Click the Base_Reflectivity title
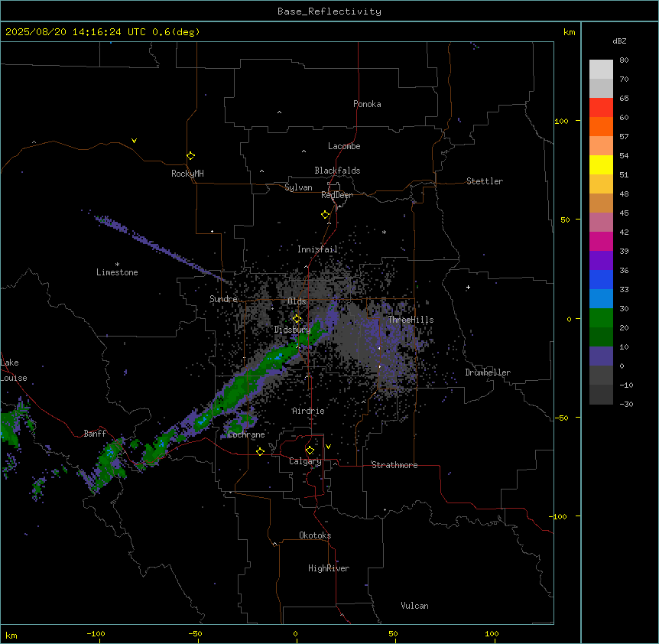Image resolution: width=659 pixels, height=644 pixels. (x=329, y=11)
